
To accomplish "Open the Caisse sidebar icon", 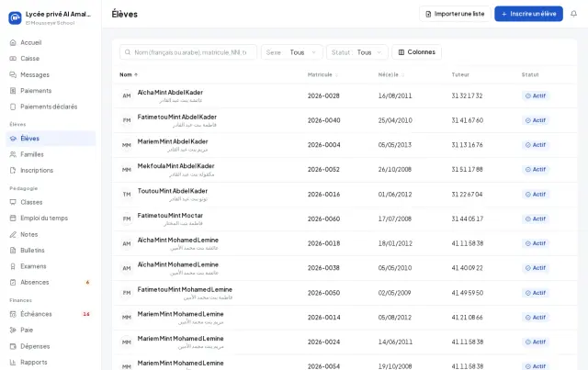I will click(13, 59).
